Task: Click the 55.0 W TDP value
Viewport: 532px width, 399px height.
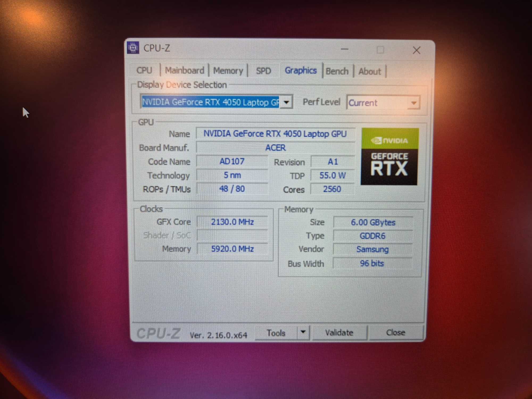Action: 332,176
